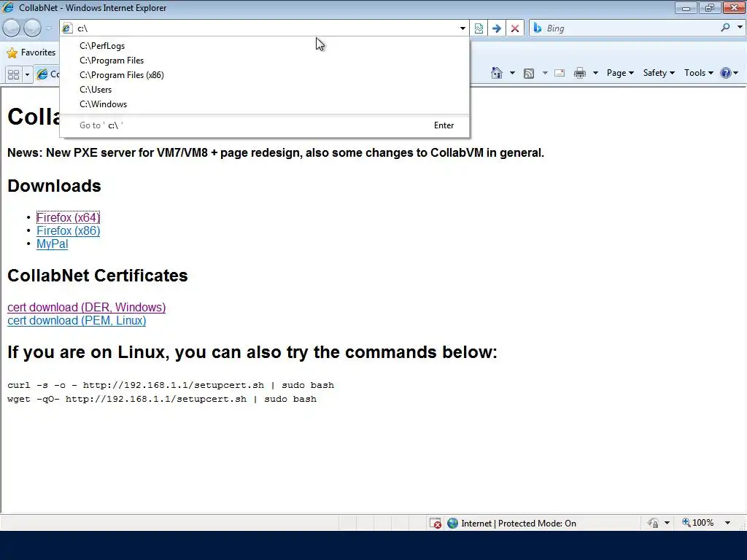The image size is (747, 560).
Task: Open the privacy status dropdown arrow
Action: click(x=667, y=523)
